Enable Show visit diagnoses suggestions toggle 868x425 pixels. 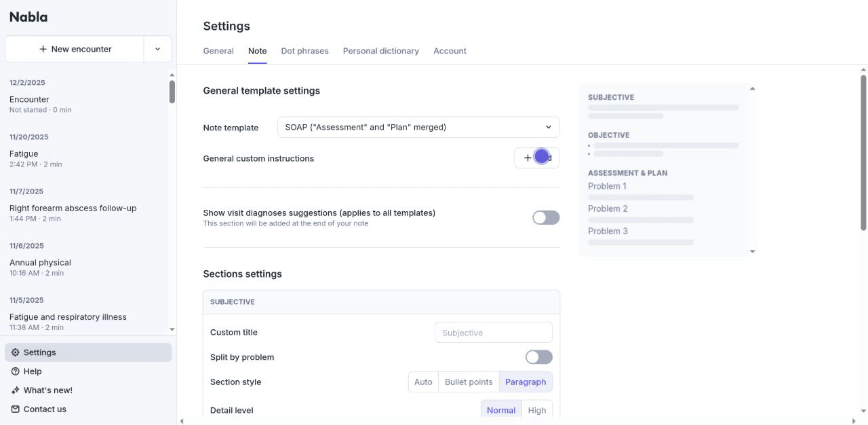click(546, 217)
